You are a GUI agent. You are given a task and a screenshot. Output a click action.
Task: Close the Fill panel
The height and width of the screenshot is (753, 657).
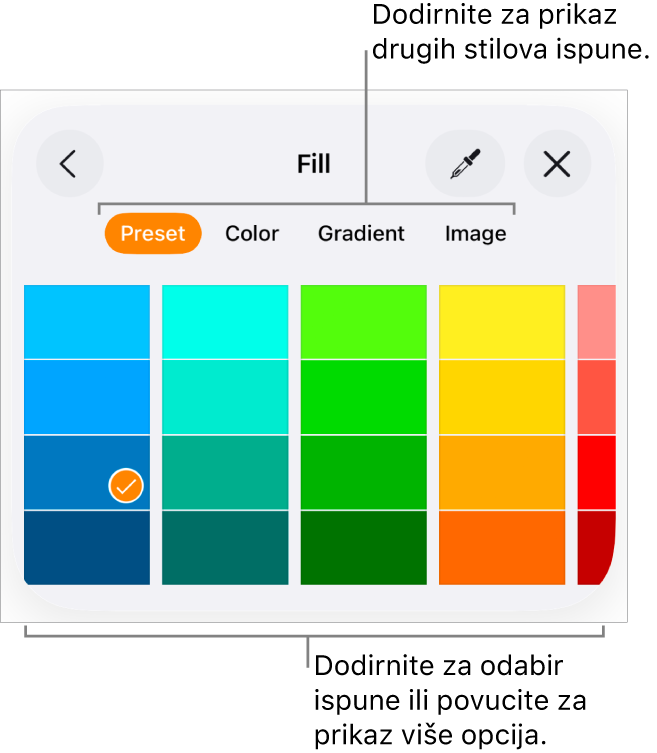pyautogui.click(x=557, y=164)
